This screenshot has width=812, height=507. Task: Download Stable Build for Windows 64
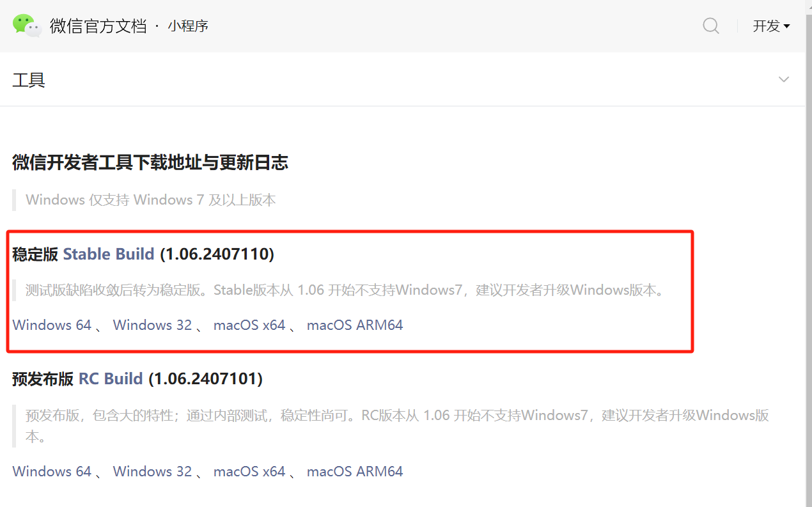click(52, 325)
